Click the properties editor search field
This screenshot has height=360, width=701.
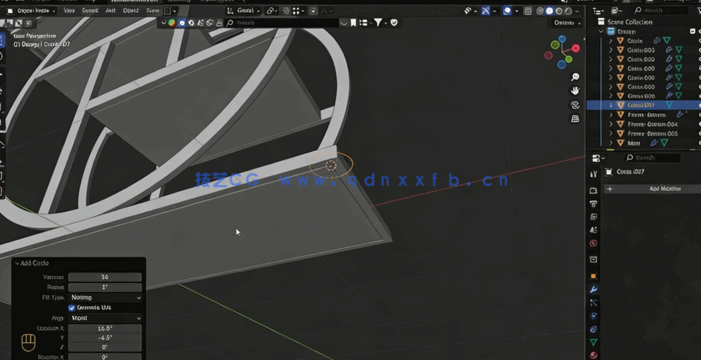(x=653, y=158)
